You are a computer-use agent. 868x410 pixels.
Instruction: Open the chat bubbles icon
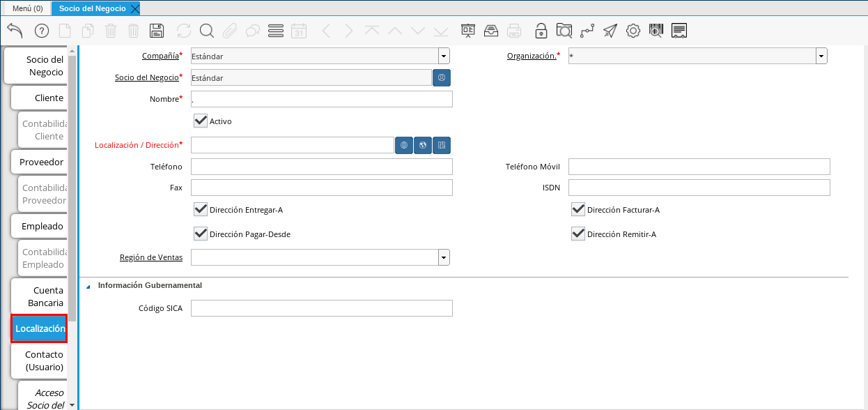pyautogui.click(x=253, y=31)
